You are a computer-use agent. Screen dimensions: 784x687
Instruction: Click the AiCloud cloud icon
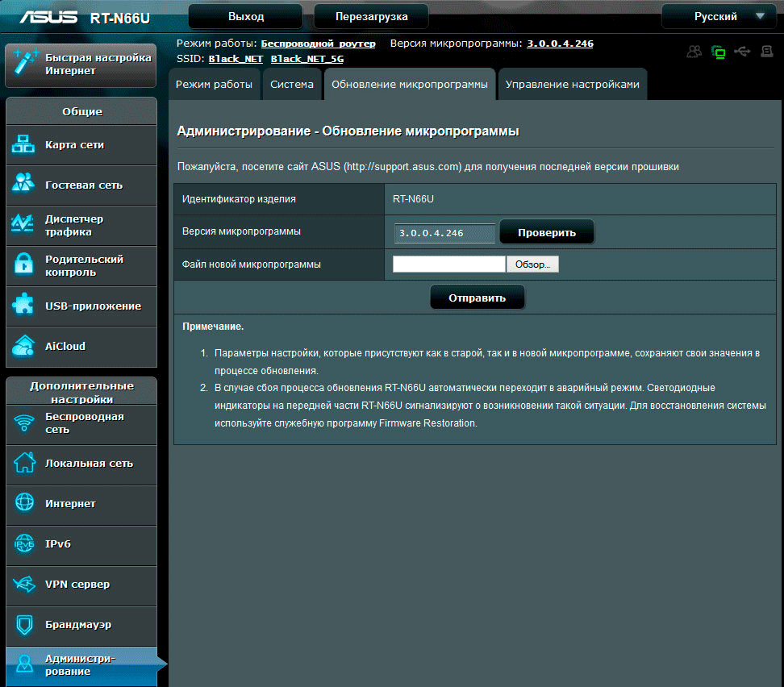click(23, 345)
